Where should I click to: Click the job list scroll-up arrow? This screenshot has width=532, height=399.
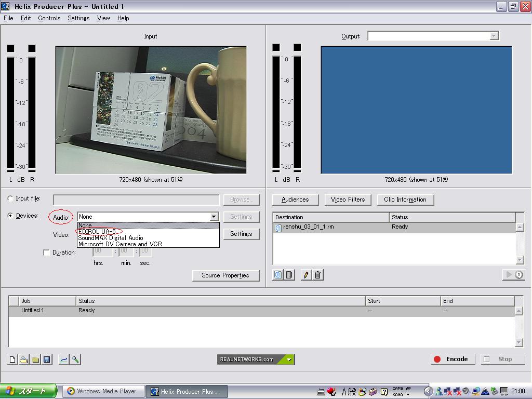[x=518, y=311]
